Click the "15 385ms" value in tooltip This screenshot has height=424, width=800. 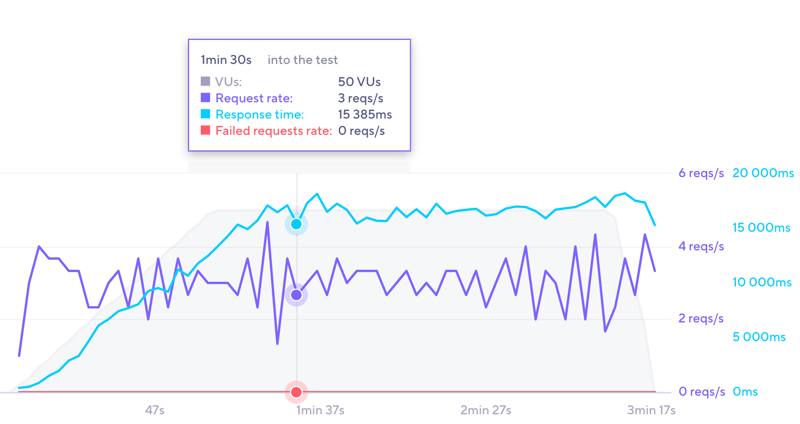coord(365,115)
